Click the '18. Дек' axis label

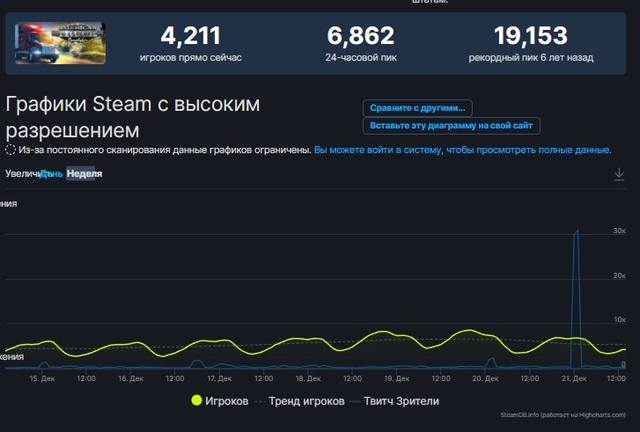tap(308, 379)
